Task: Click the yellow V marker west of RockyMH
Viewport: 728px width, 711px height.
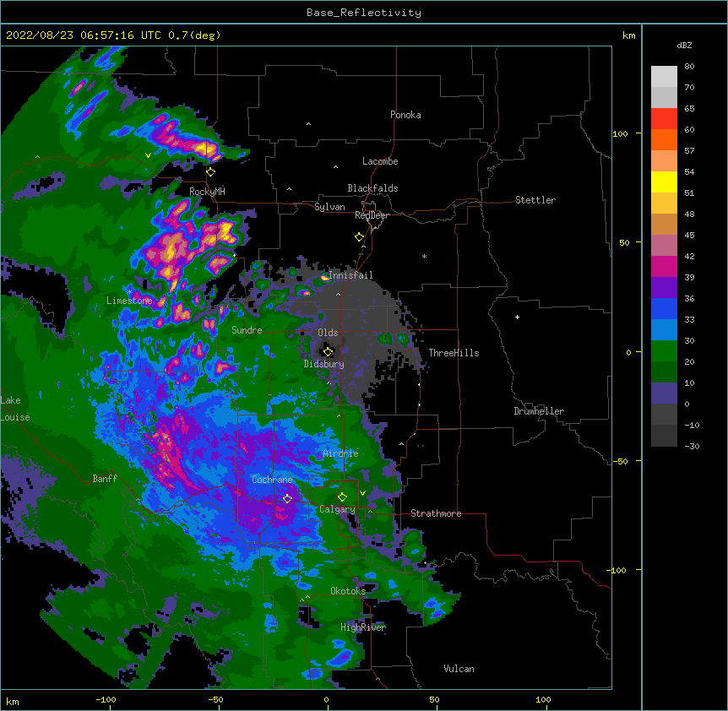Action: click(148, 155)
